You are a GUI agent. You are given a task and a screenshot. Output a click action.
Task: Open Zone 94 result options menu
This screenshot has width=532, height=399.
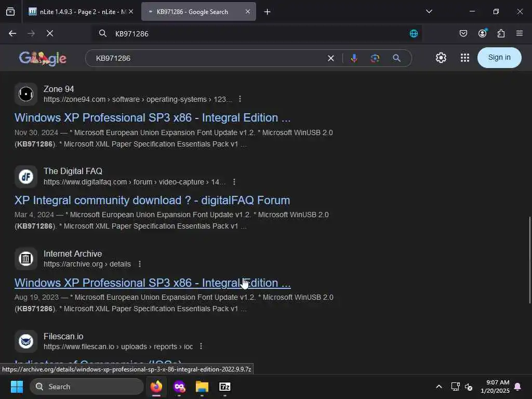pyautogui.click(x=240, y=99)
